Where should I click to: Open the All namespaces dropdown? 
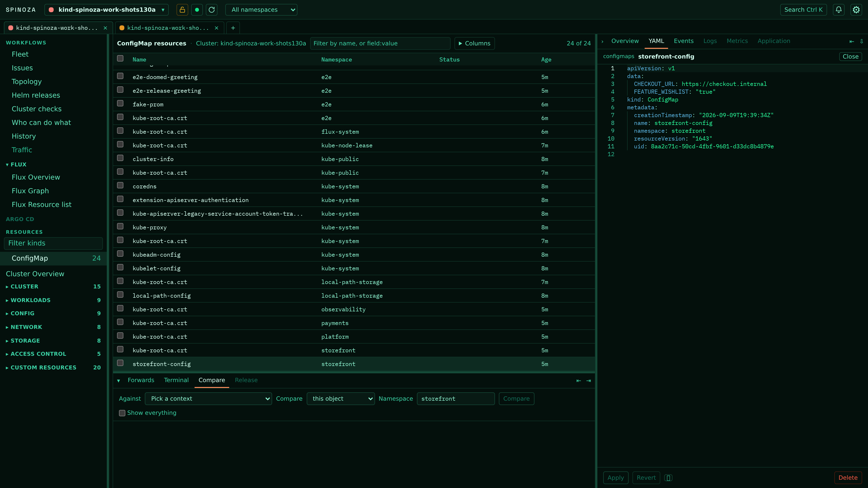[x=261, y=10]
